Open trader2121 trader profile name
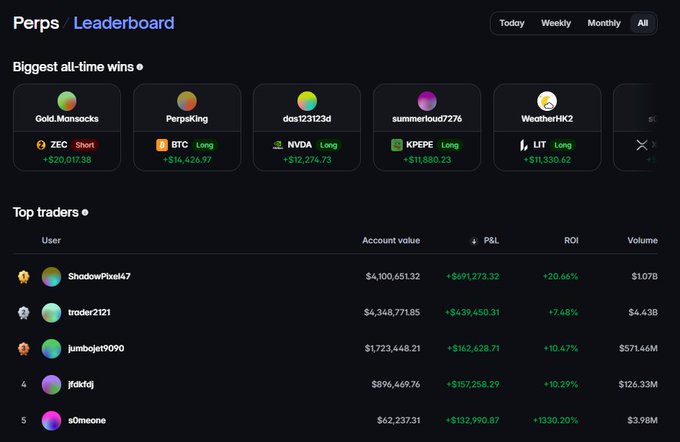This screenshot has height=442, width=680. [x=89, y=312]
